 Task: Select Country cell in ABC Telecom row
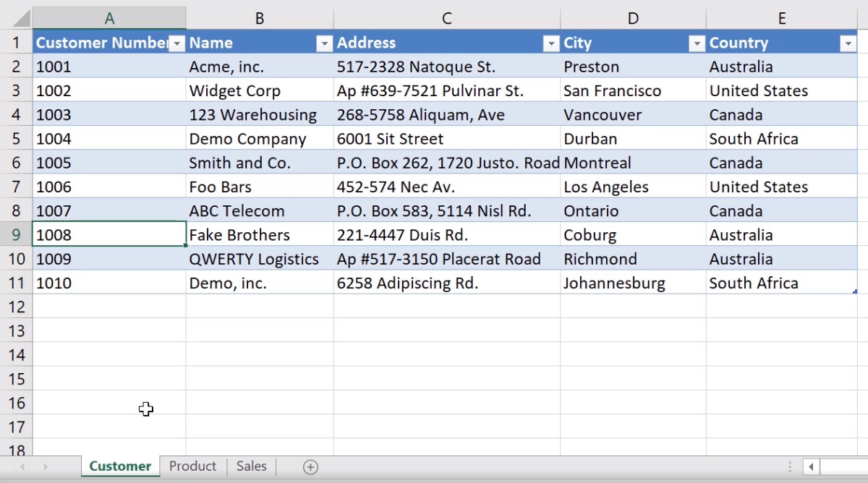pyautogui.click(x=782, y=210)
